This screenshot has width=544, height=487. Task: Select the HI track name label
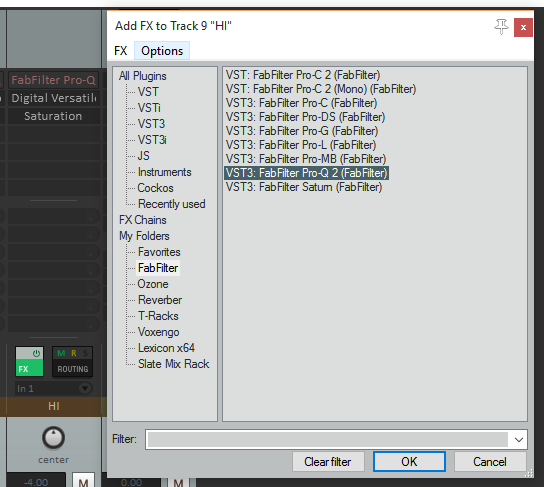click(x=53, y=406)
